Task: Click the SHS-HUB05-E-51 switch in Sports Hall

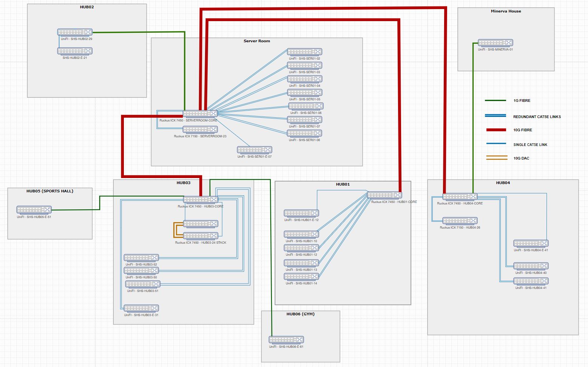Action: 34,210
